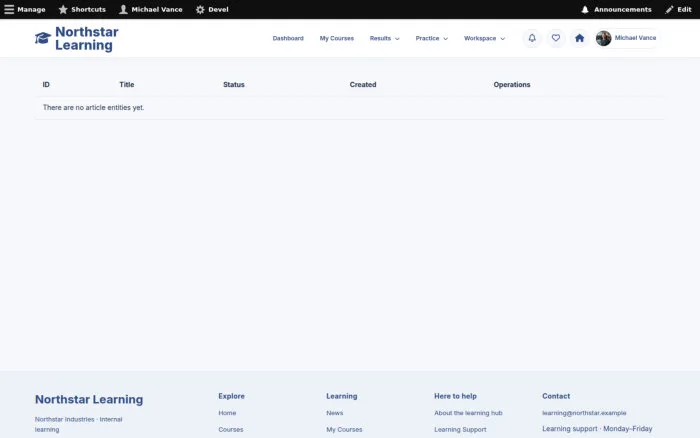Screen dimensions: 700x438
Task: Open the Manage toolbar tab
Action: 25,9
